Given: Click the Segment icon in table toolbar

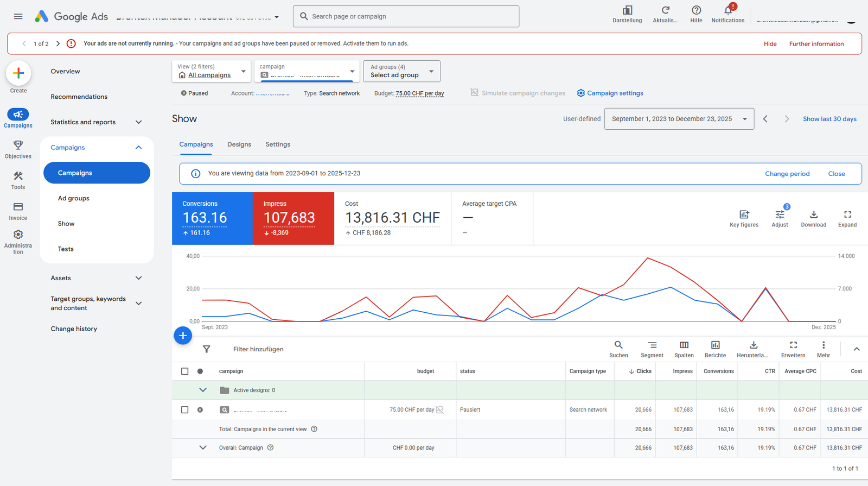Looking at the screenshot, I should pyautogui.click(x=652, y=345).
